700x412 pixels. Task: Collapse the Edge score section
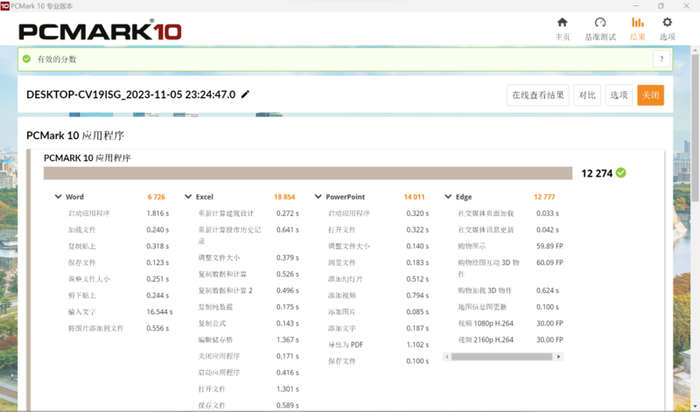pyautogui.click(x=448, y=196)
